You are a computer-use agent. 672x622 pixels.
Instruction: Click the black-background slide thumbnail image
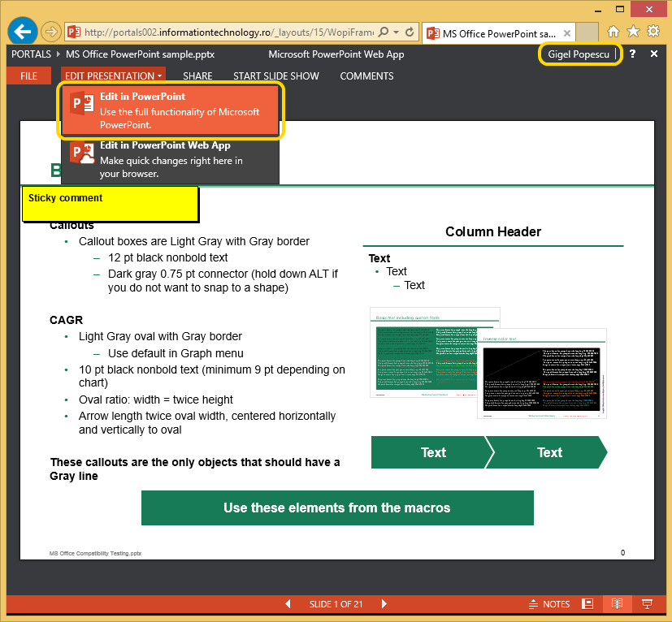coord(542,374)
